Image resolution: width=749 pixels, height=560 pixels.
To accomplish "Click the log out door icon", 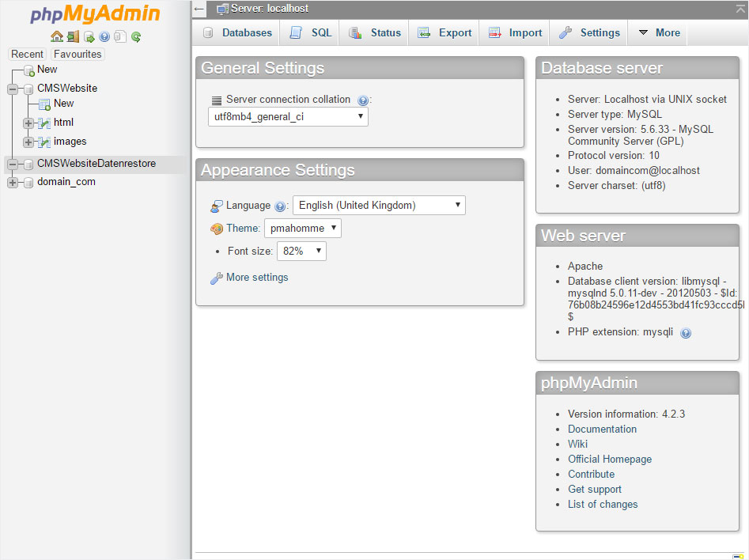I will click(73, 36).
